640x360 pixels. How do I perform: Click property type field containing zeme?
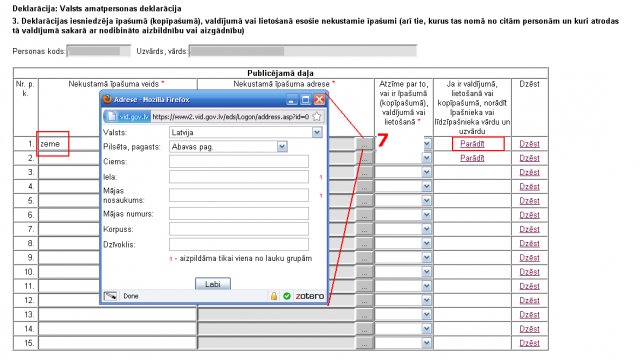pyautogui.click(x=69, y=144)
